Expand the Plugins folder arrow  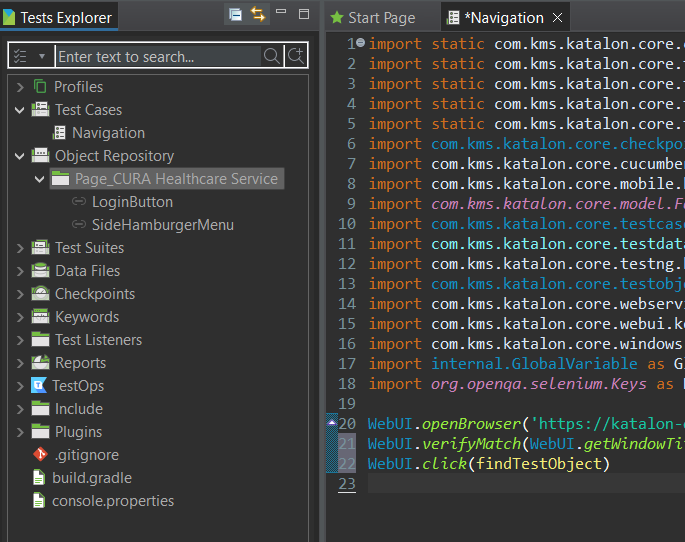[20, 432]
